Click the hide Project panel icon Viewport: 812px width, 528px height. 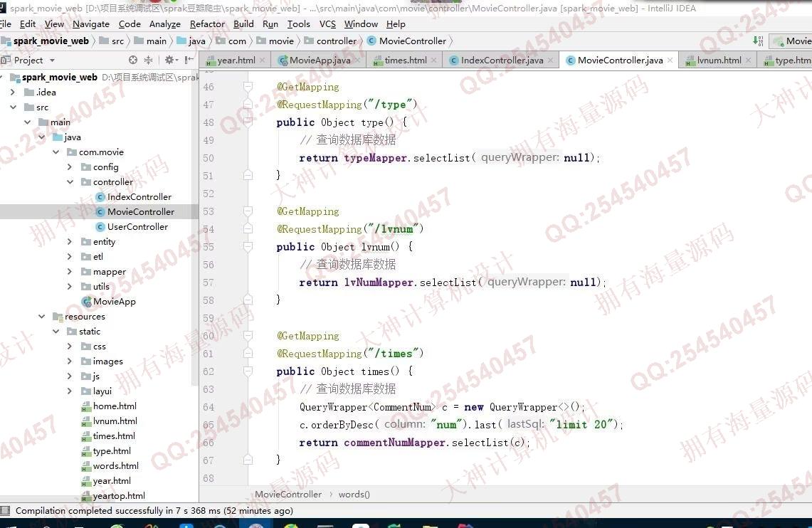click(189, 60)
